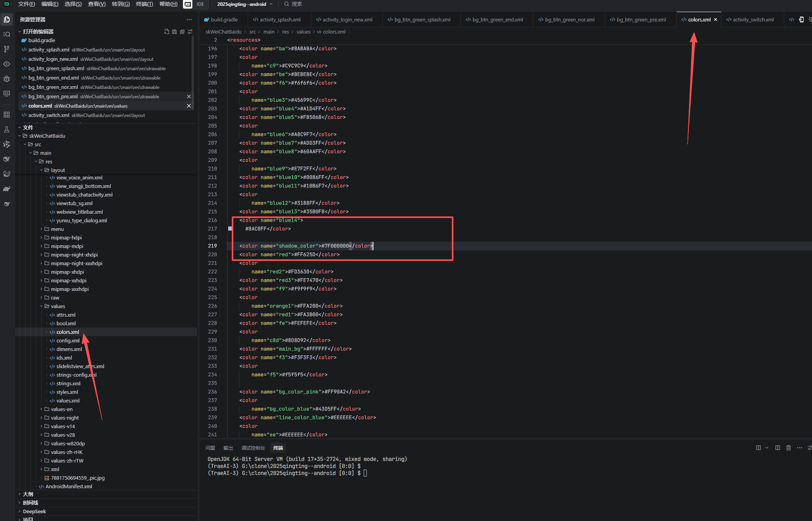This screenshot has height=521, width=812.
Task: Close colors.xml in open editors list
Action: [x=189, y=106]
